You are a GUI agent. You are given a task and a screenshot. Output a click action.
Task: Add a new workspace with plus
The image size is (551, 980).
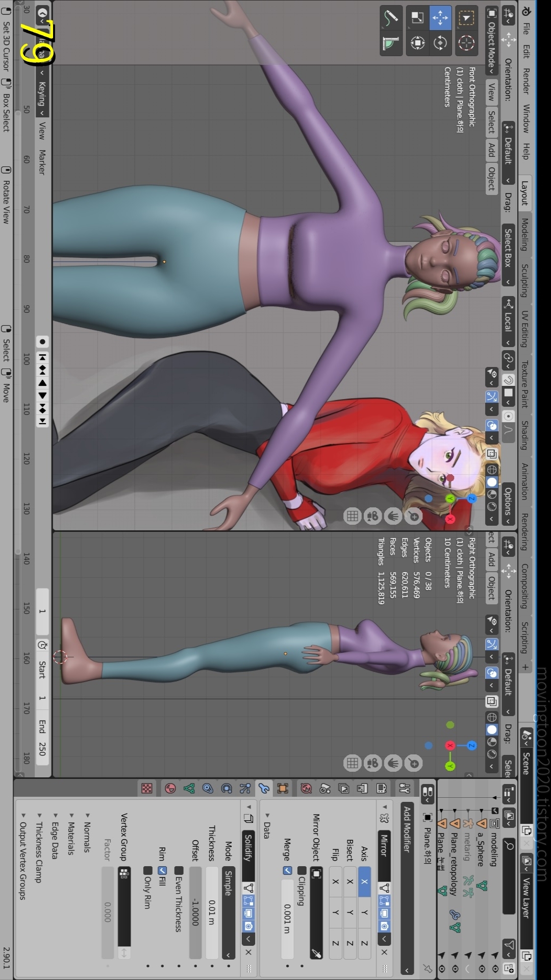point(525,667)
